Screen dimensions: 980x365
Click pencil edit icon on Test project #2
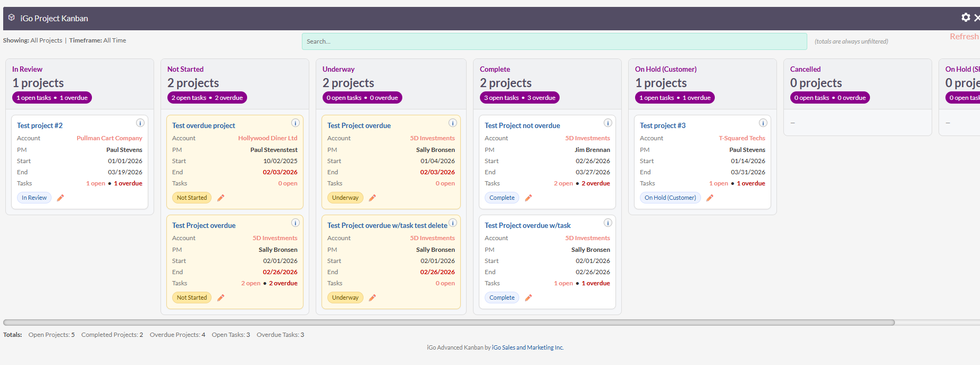click(61, 198)
